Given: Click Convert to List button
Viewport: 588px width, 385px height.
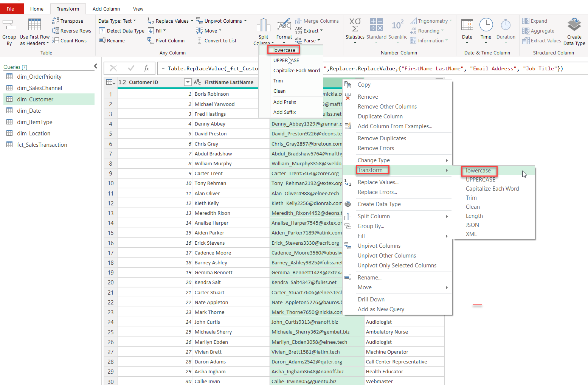Looking at the screenshot, I should (216, 40).
